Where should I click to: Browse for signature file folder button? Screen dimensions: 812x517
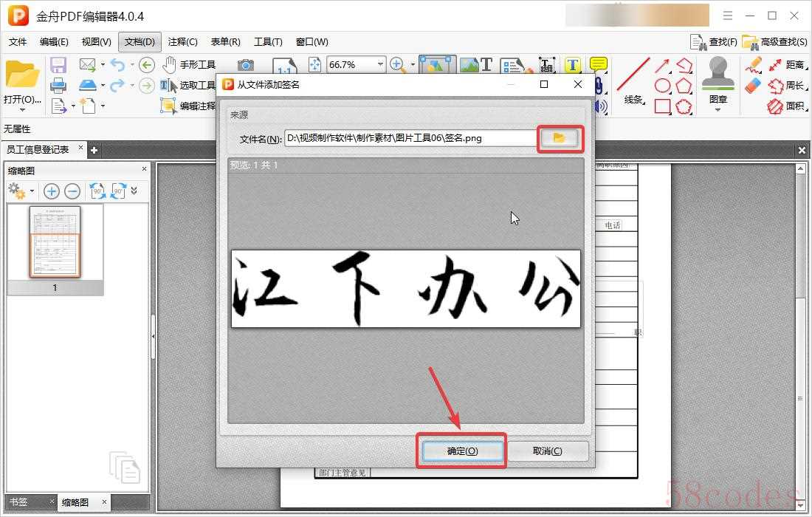coord(560,138)
